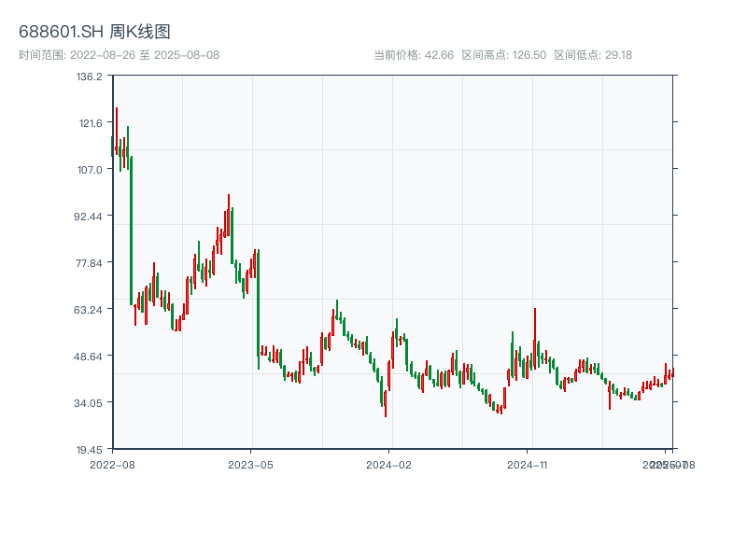The image size is (747, 560).
Task: Click the period high 区间高点: 126.50
Action: pyautogui.click(x=504, y=55)
